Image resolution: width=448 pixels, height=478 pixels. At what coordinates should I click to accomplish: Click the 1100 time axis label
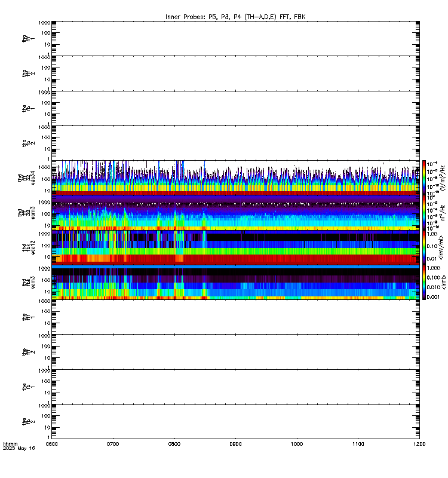(x=358, y=444)
